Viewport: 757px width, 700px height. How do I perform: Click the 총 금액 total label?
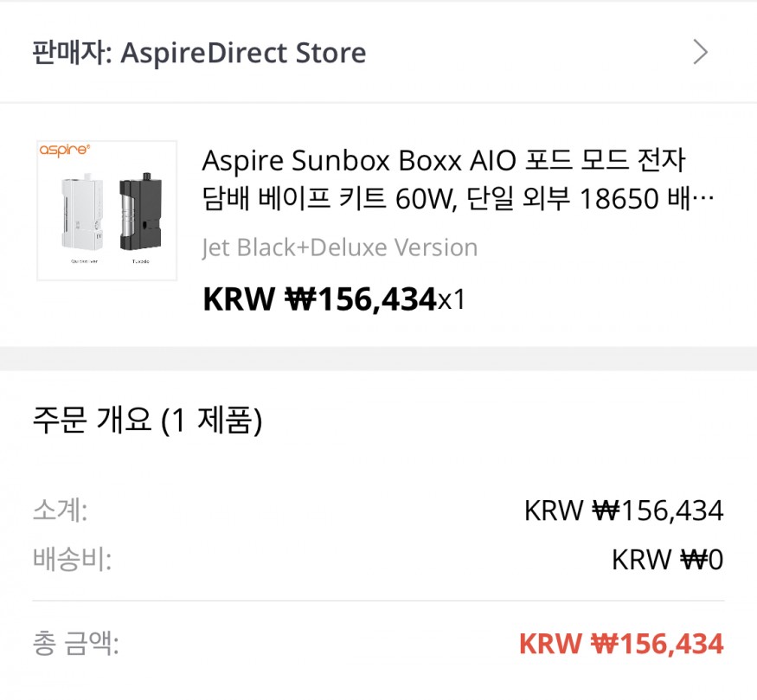(75, 644)
